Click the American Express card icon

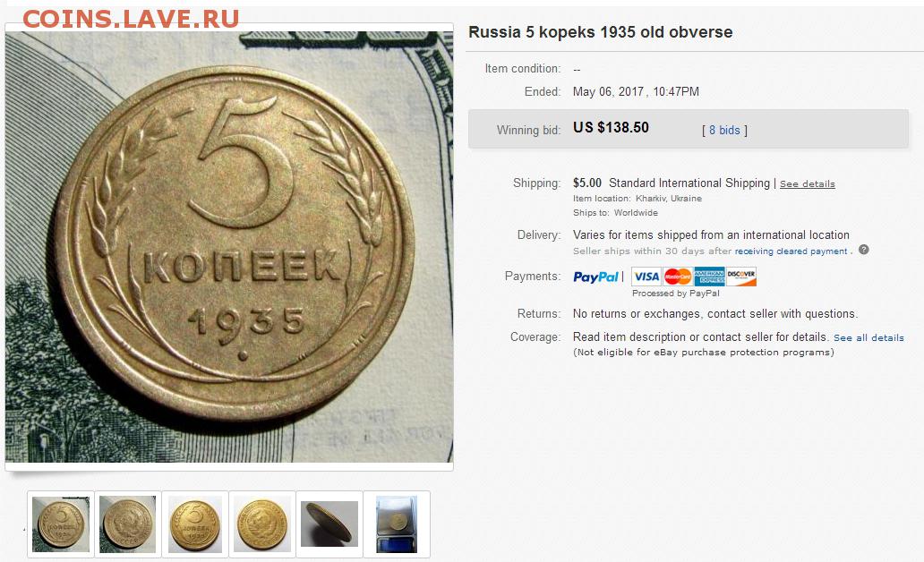point(709,277)
